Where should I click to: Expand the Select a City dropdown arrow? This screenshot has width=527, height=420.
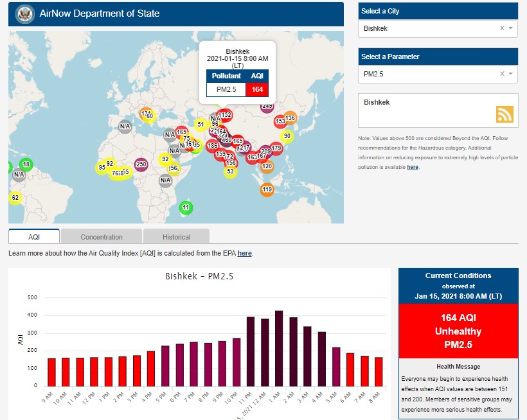[510, 28]
